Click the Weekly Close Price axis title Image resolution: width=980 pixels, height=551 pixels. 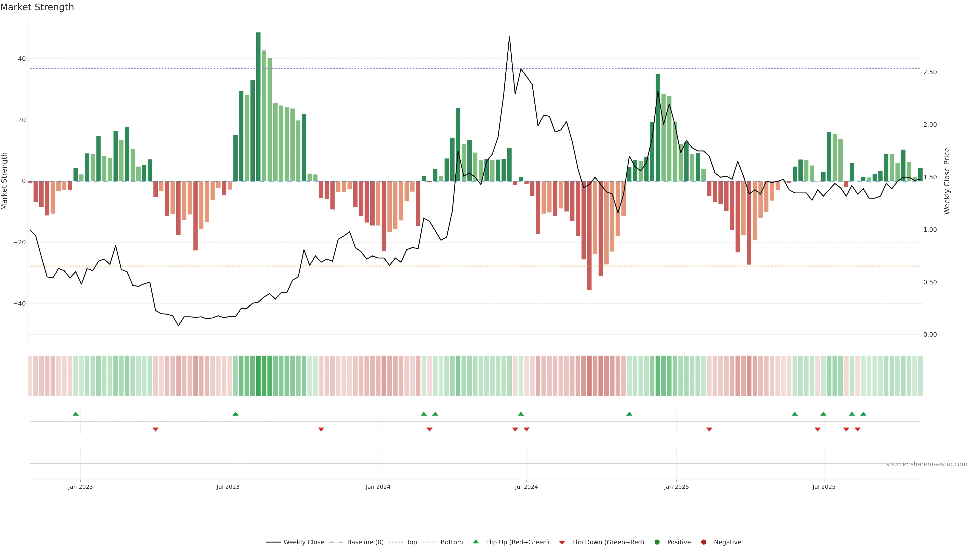947,181
